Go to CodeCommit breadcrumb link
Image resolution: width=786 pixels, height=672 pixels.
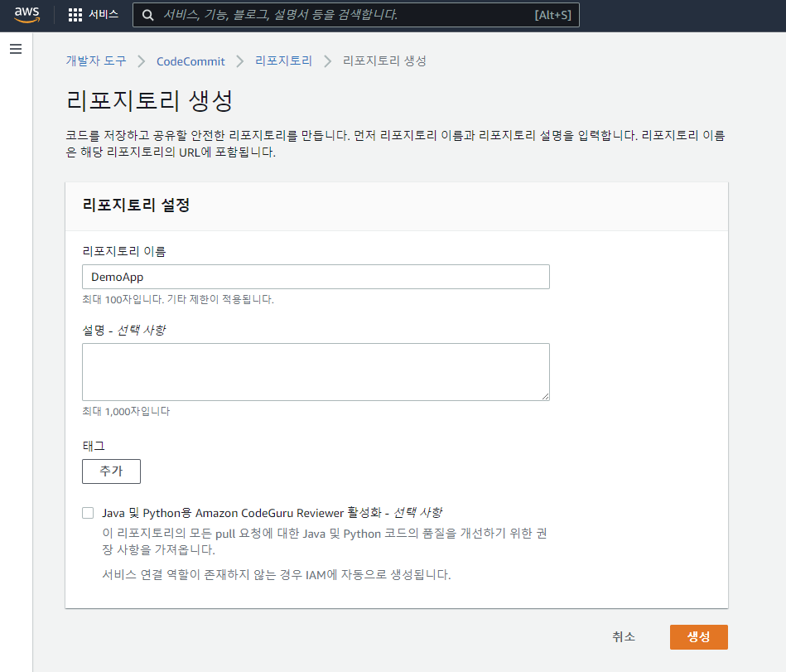click(x=190, y=61)
